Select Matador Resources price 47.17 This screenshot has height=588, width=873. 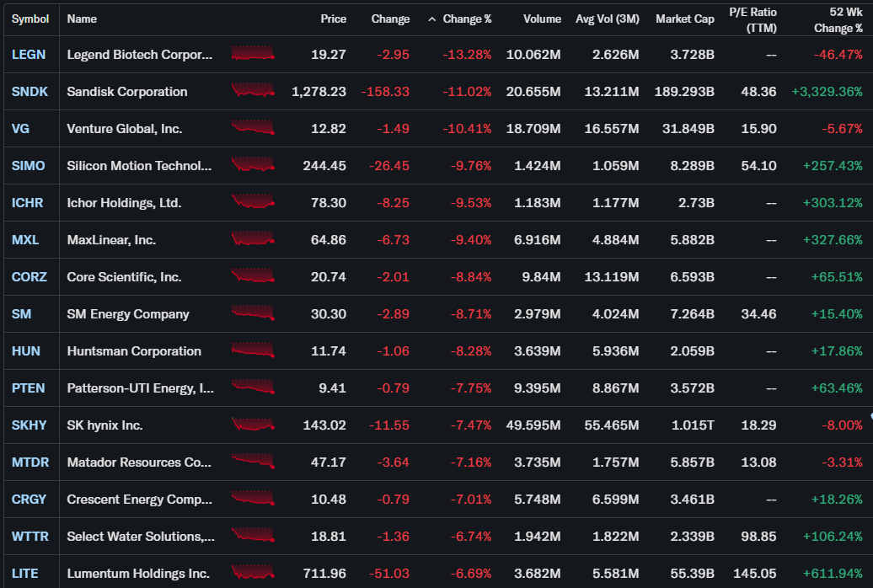click(329, 462)
